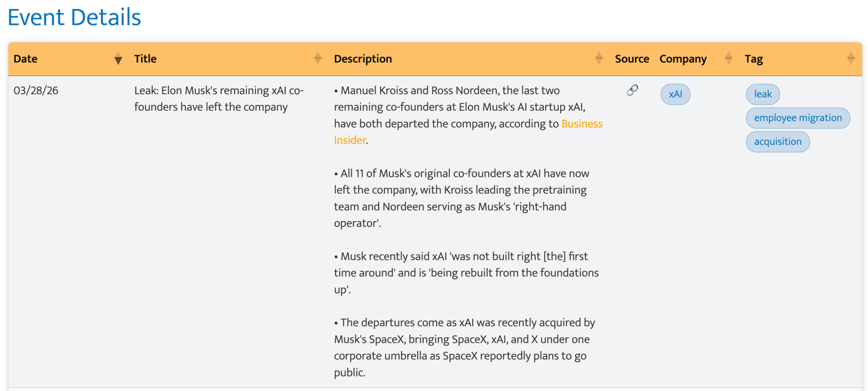Click the Date column header label
This screenshot has width=868, height=391.
click(25, 59)
